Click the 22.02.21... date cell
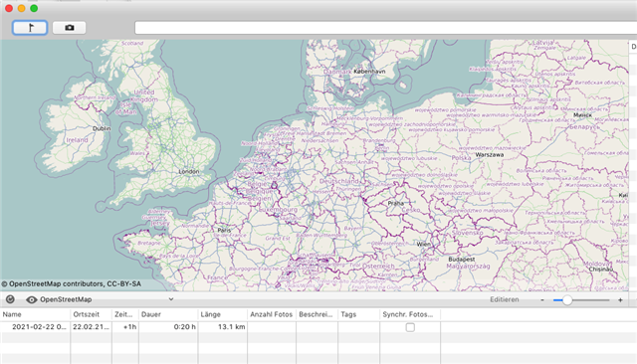 coord(91,327)
